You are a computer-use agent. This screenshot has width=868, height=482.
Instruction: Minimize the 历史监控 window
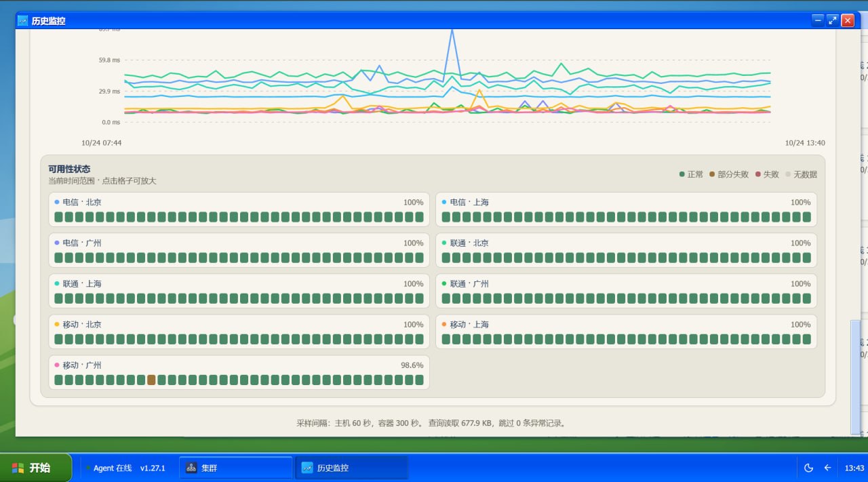tap(818, 20)
